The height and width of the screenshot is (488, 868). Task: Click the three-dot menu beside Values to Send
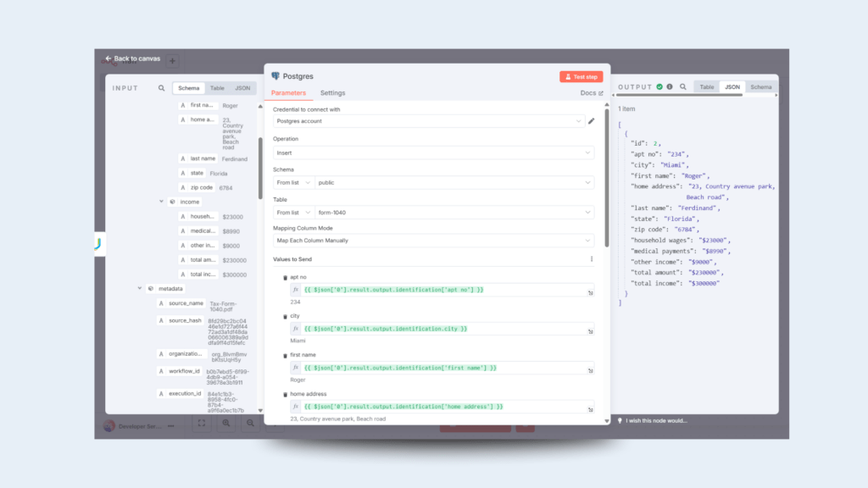pos(592,259)
